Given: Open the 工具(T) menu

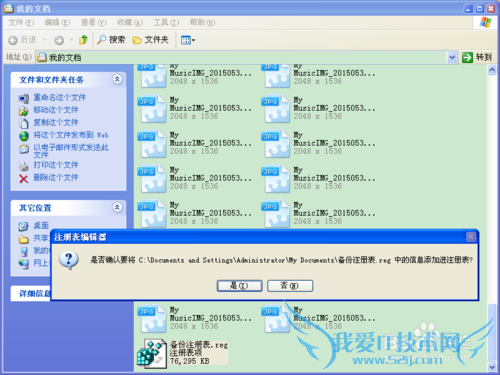Looking at the screenshot, I should coord(166,23).
